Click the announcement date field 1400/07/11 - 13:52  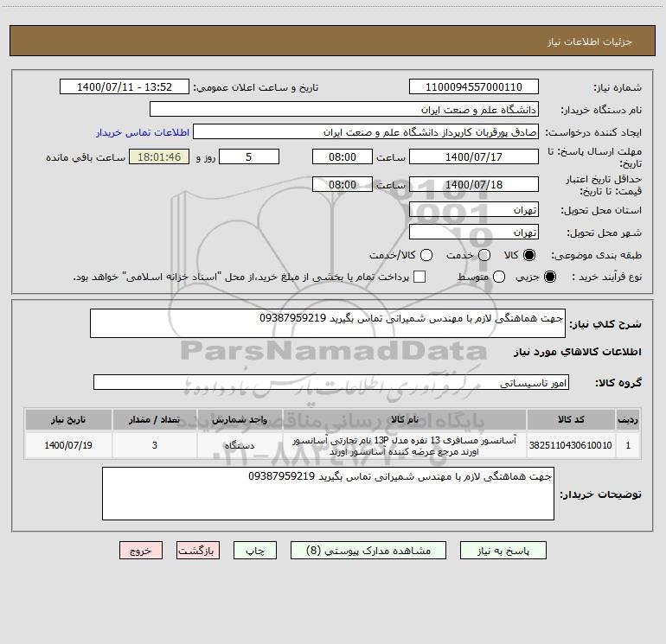(124, 86)
